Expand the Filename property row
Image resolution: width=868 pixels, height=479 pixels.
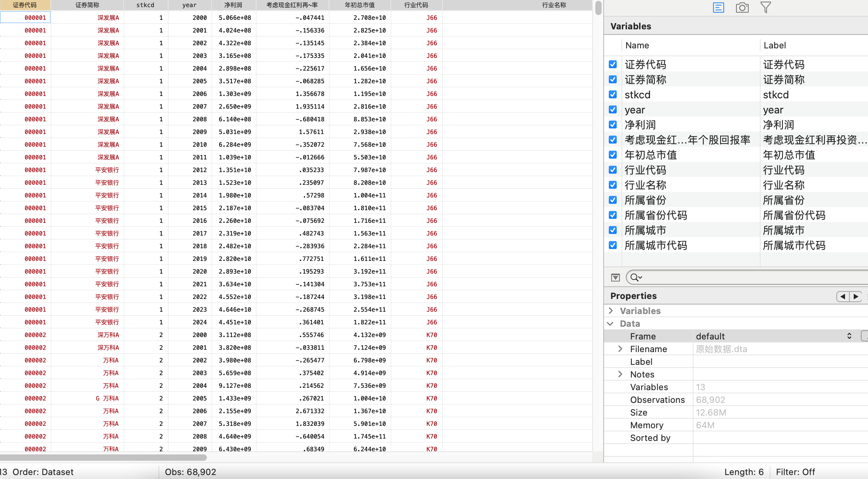point(620,349)
